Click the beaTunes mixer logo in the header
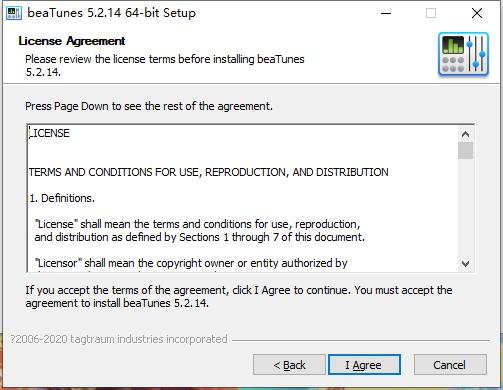The image size is (503, 390). pyautogui.click(x=463, y=54)
